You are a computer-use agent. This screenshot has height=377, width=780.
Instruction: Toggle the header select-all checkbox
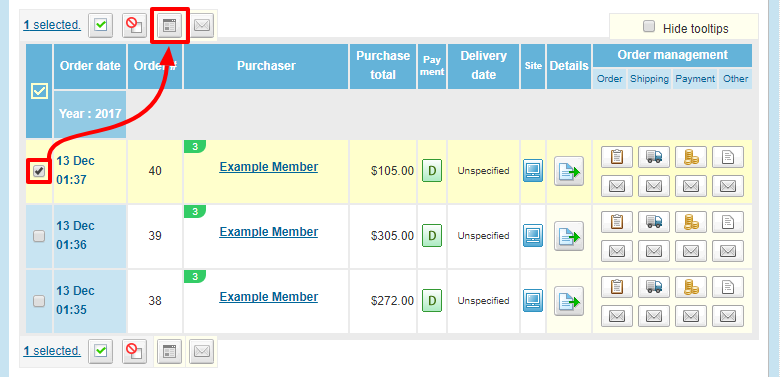click(x=39, y=91)
